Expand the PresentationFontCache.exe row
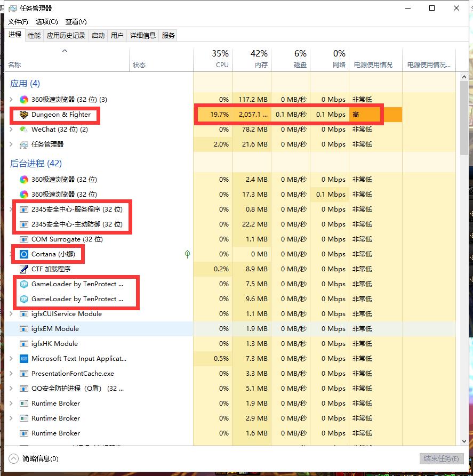 [x=11, y=373]
